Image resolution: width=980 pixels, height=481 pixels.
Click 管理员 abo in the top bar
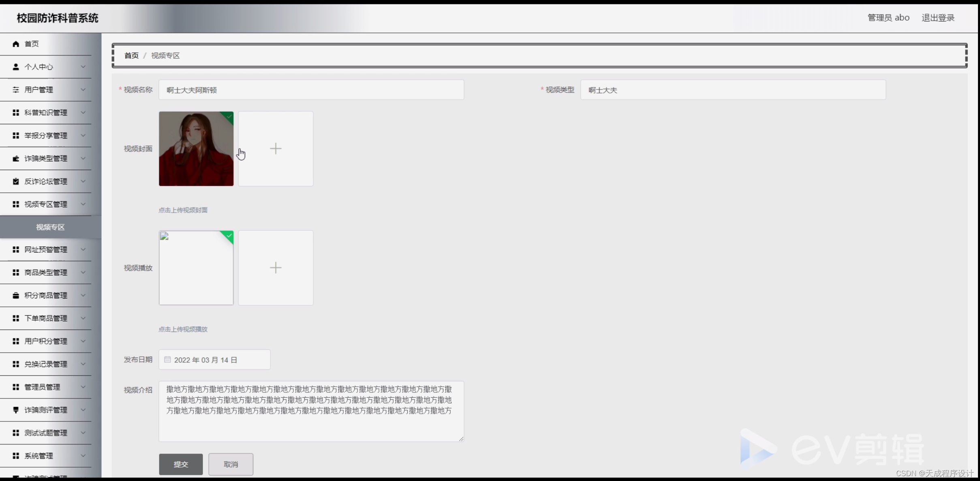pyautogui.click(x=889, y=17)
